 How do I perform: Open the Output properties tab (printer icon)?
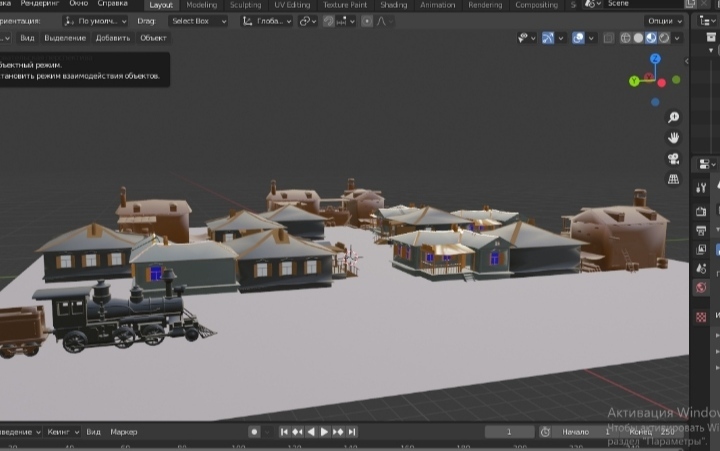tap(702, 231)
